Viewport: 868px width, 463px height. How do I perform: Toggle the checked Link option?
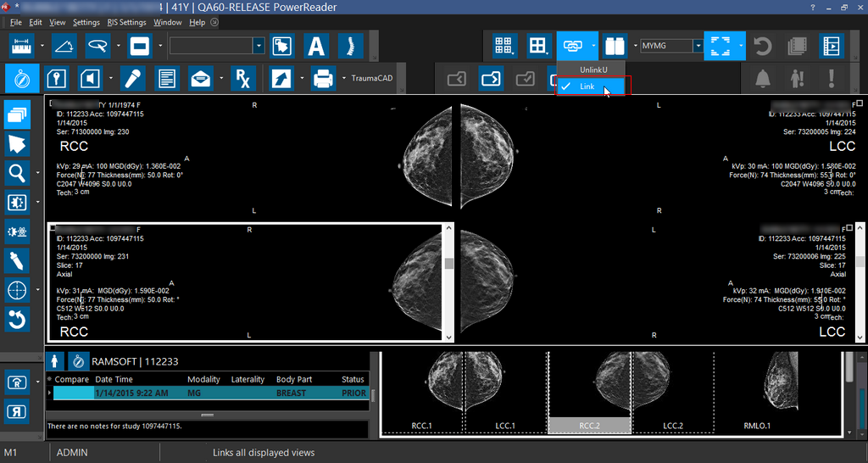click(587, 86)
